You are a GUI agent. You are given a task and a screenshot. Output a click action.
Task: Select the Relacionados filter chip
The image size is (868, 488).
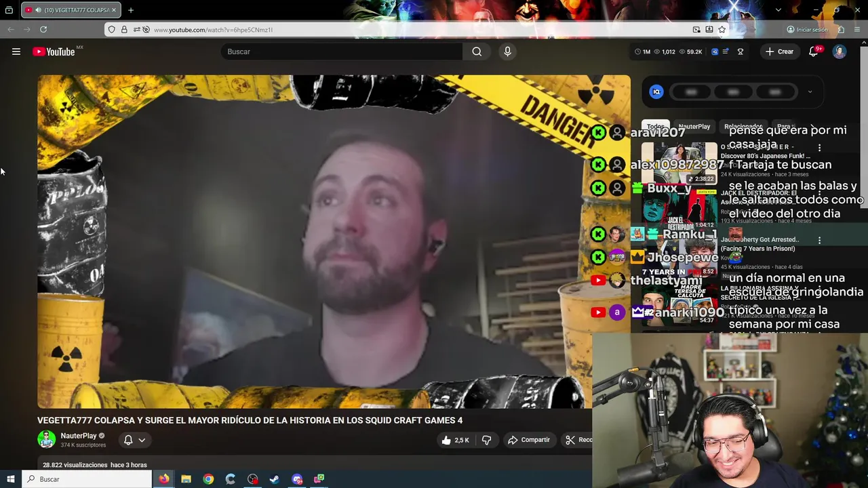pyautogui.click(x=743, y=127)
